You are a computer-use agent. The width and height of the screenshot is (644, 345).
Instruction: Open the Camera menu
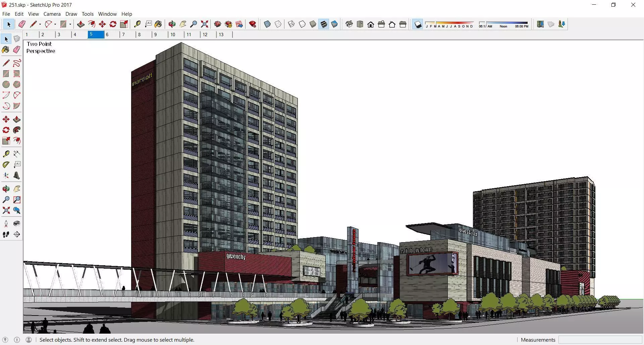pos(52,14)
